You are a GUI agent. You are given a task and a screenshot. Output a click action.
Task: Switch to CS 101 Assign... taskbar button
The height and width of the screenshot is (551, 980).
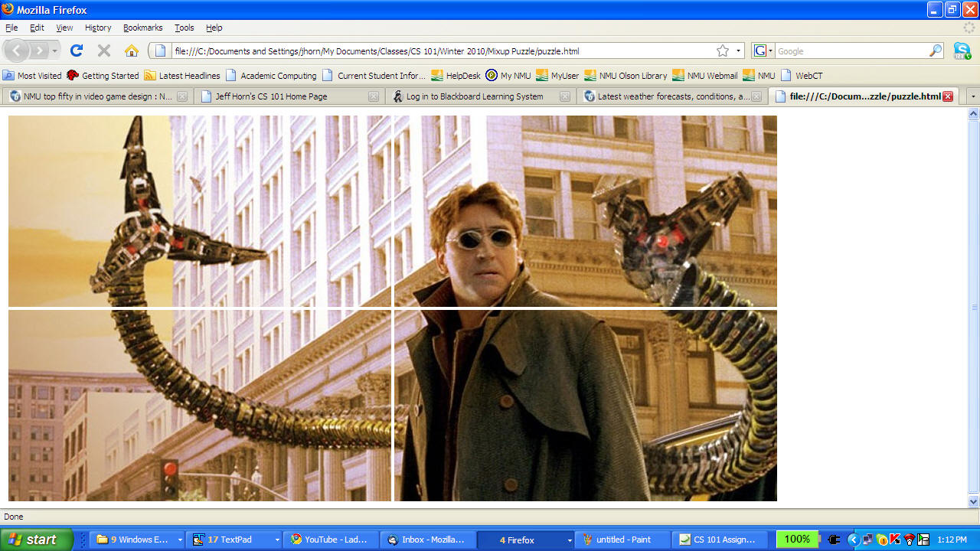click(720, 540)
